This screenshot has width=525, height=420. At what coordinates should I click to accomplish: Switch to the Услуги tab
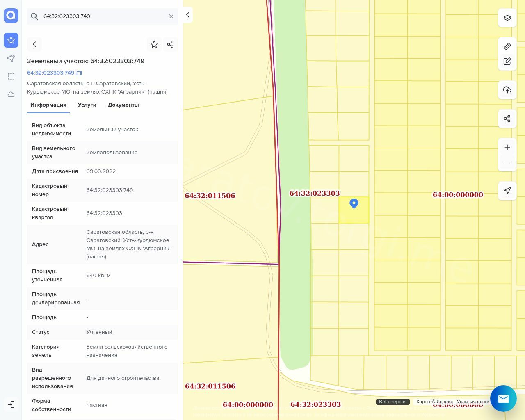pos(87,105)
